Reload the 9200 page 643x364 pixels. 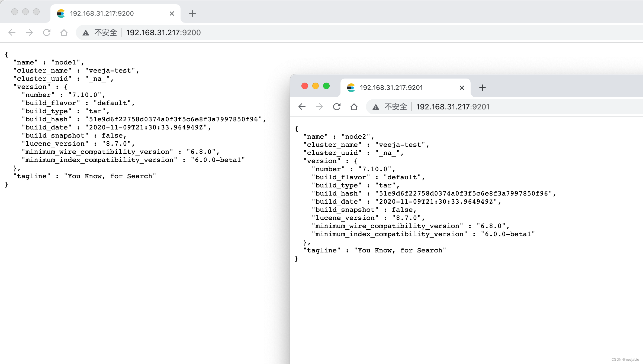47,32
